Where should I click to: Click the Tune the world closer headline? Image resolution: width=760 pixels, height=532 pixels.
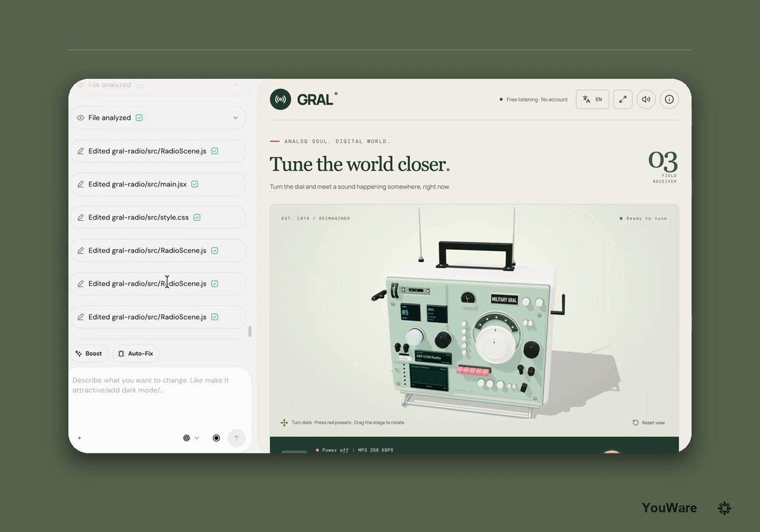359,164
